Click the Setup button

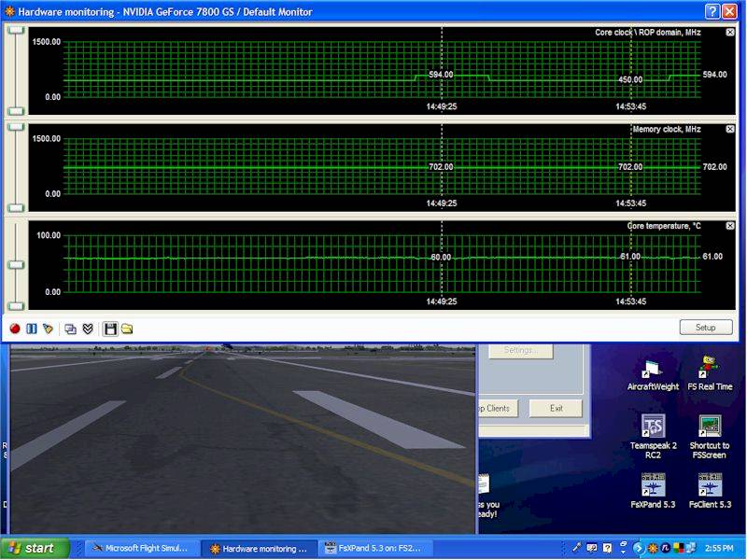[x=705, y=328]
